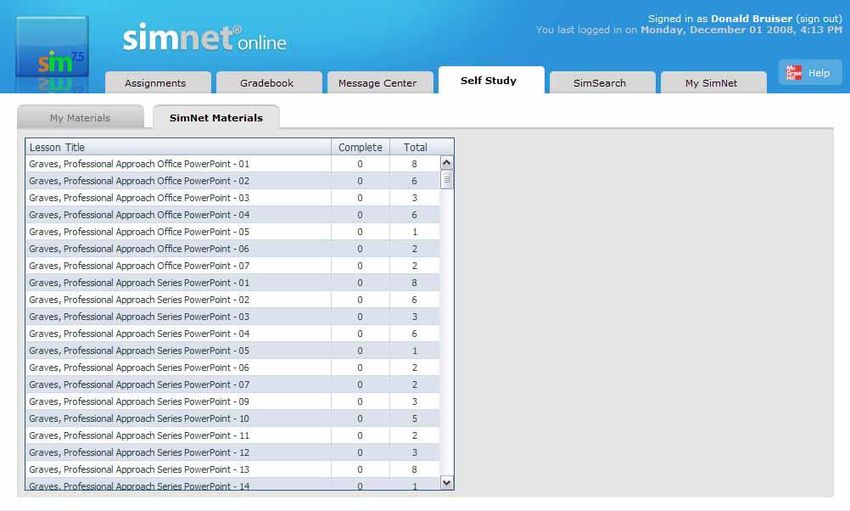This screenshot has width=850, height=511.
Task: Sort by Complete column header
Action: [360, 147]
